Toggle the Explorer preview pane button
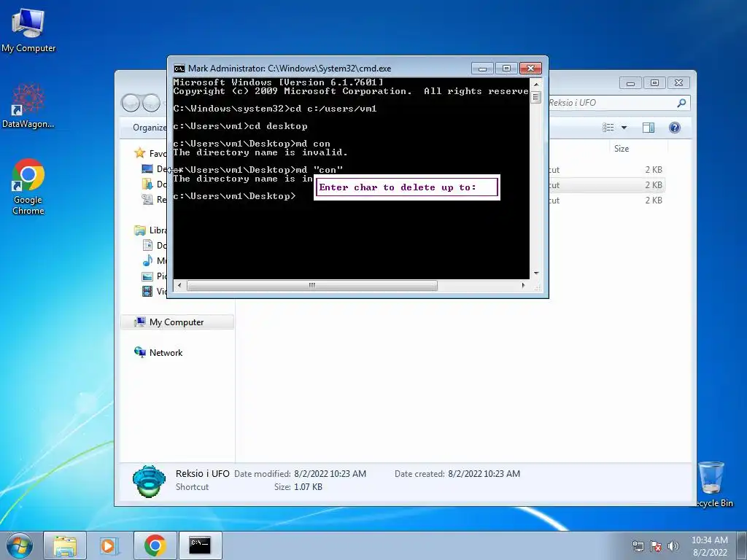 (x=649, y=128)
